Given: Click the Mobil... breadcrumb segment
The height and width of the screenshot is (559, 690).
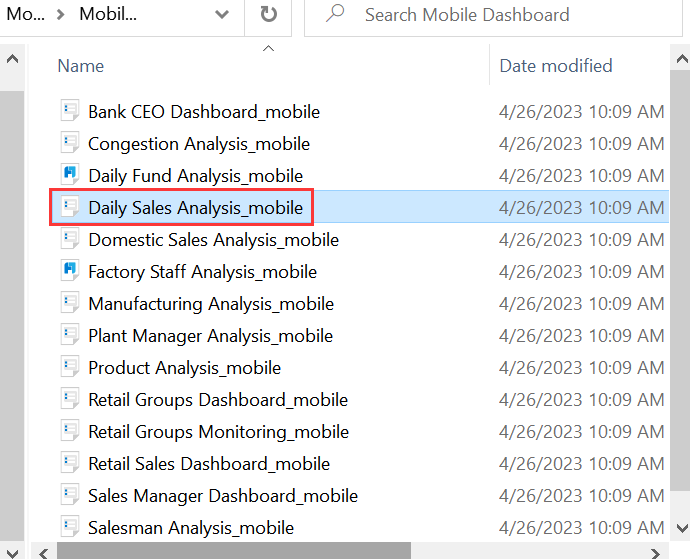Looking at the screenshot, I should 108,14.
